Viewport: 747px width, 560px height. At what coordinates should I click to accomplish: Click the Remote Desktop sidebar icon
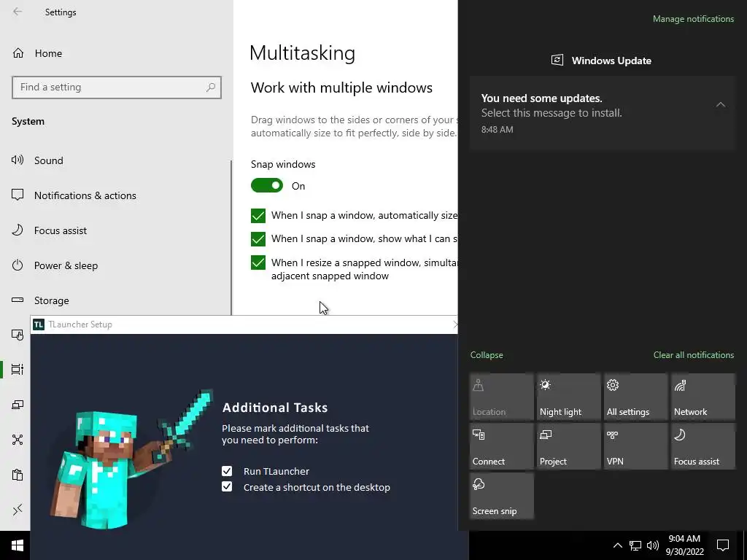[x=18, y=510]
